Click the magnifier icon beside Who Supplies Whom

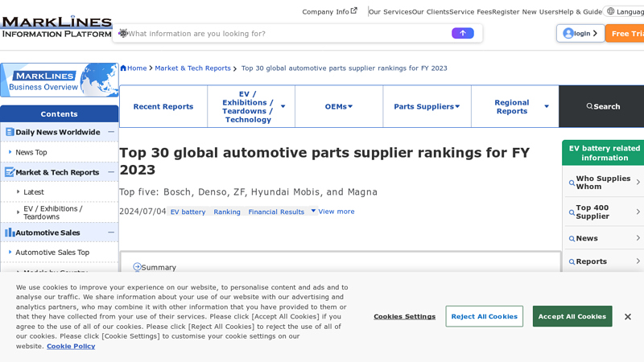point(572,183)
